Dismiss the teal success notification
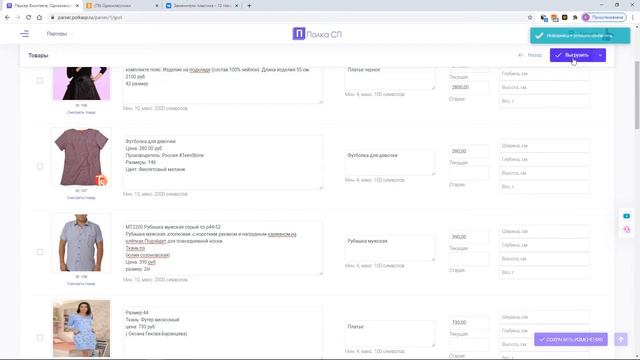Screen dimensions: 640x360 point(580,36)
